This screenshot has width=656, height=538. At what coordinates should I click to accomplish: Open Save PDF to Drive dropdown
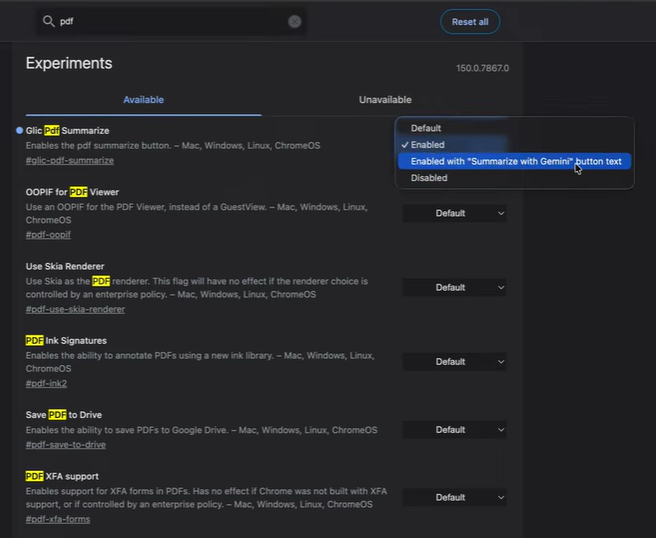(454, 430)
